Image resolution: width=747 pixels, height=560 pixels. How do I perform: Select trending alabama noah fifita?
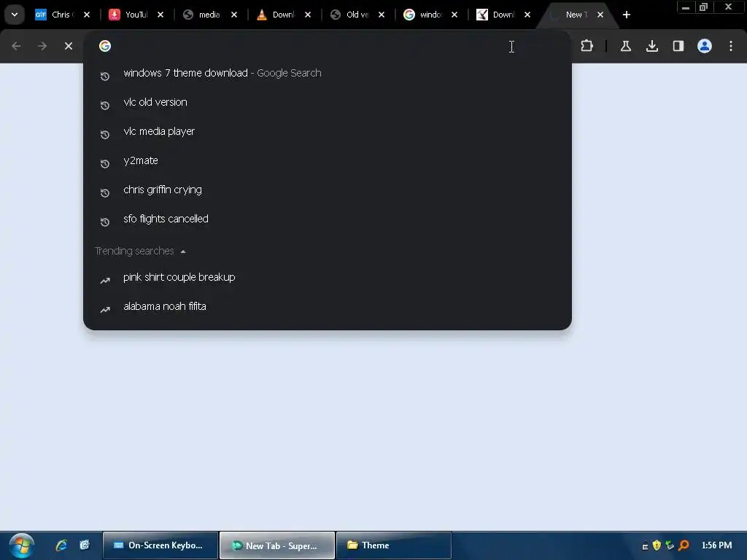point(328,307)
